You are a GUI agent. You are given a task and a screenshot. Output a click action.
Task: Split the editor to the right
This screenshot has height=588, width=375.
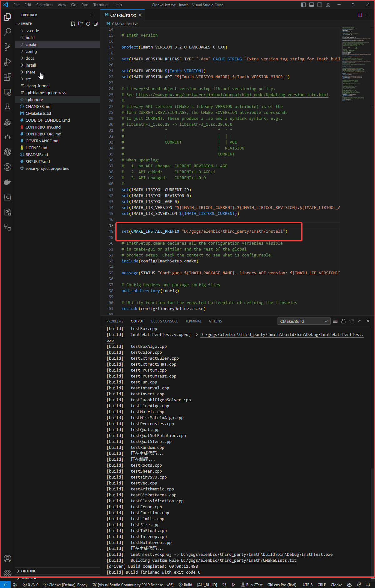(x=360, y=15)
